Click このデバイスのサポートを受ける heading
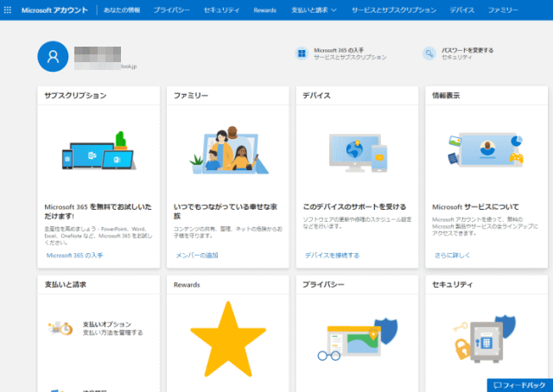Viewport: 553px width, 392px height. 354,206
